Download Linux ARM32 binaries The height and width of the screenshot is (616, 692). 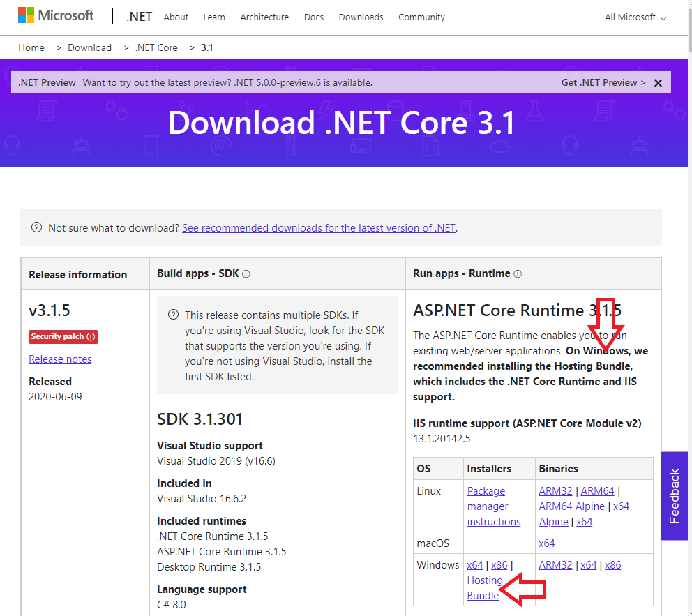555,491
